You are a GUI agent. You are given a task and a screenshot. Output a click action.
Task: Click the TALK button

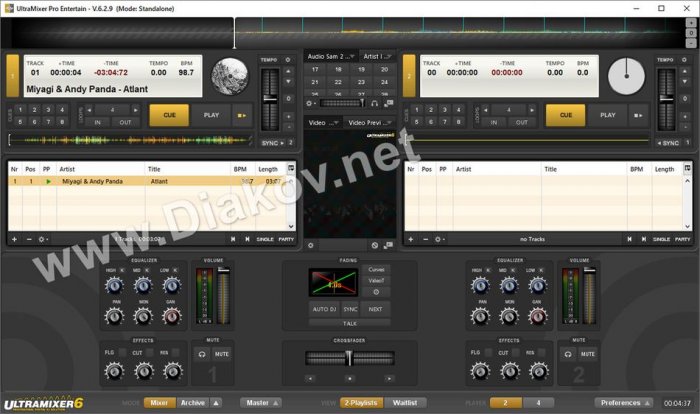click(349, 324)
